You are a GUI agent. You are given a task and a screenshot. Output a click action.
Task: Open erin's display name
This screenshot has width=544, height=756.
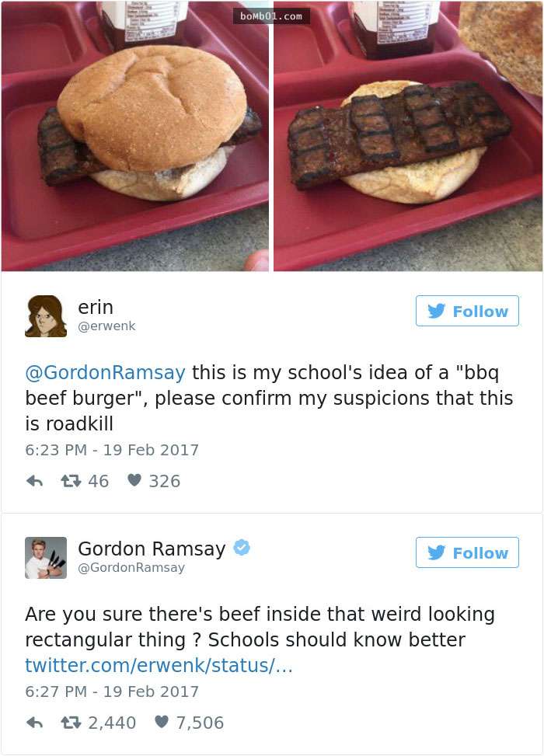coord(96,307)
